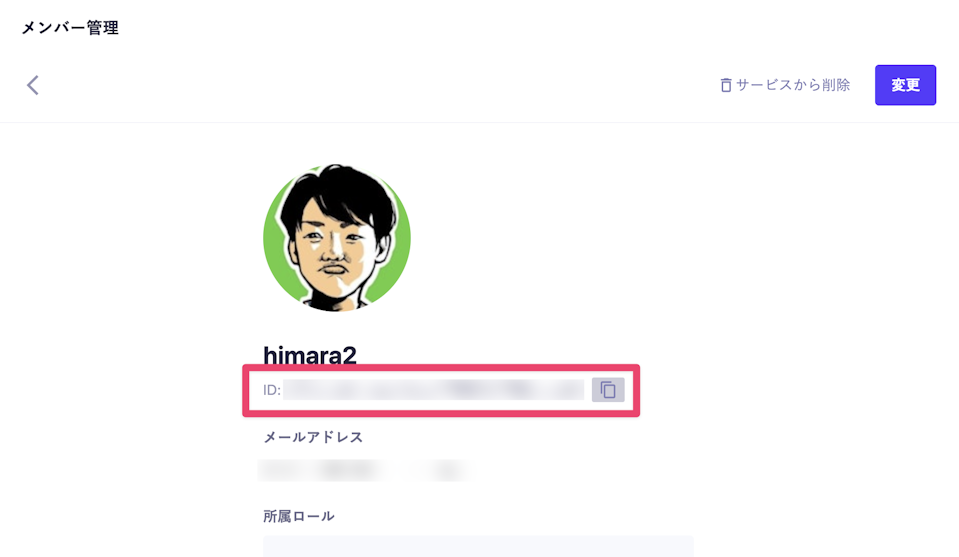This screenshot has height=557, width=959.
Task: Click the ID: label text
Action: [x=271, y=390]
